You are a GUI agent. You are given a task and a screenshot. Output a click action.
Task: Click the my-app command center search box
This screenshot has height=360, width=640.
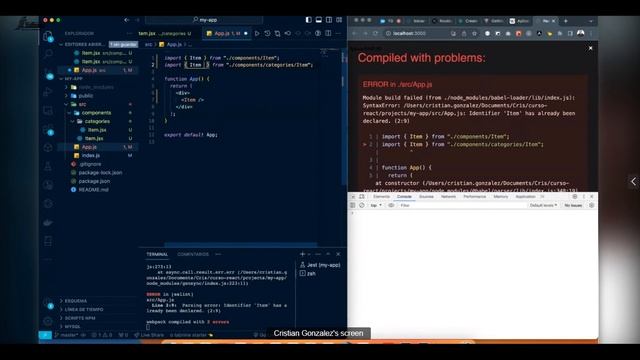(204, 20)
